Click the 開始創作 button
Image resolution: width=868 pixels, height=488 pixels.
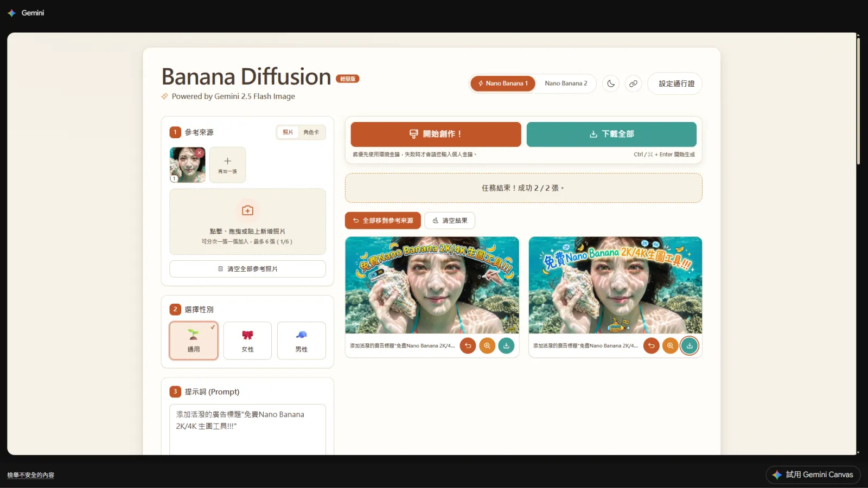436,134
